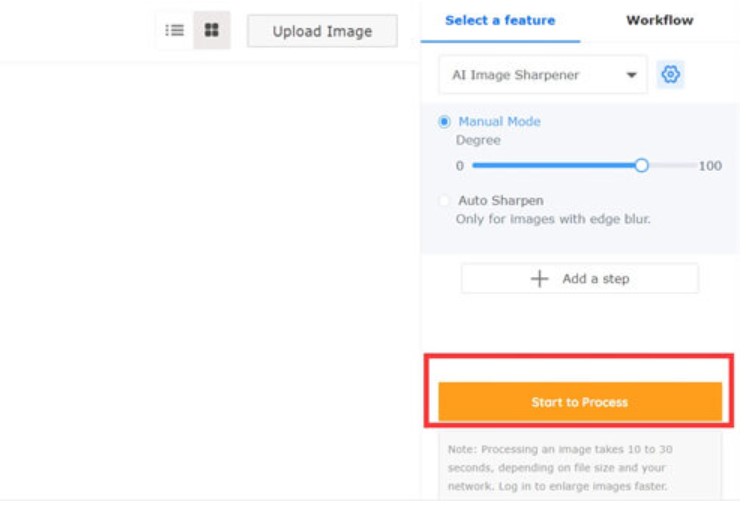The height and width of the screenshot is (505, 750).
Task: Click the caret arrow of the feature dropdown
Action: [x=631, y=75]
